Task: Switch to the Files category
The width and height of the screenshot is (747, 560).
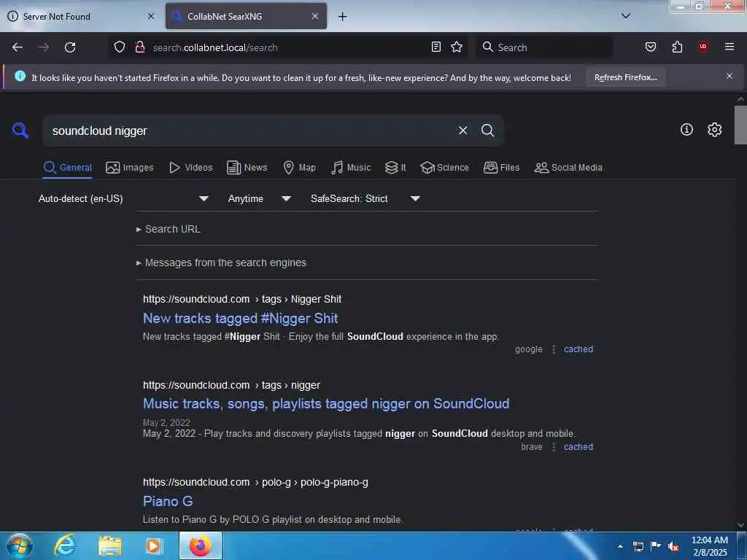Action: point(502,168)
